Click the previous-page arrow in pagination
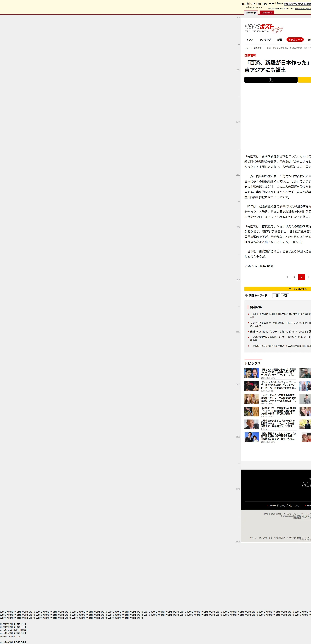Viewport: 311px width, 644px height. [287, 277]
